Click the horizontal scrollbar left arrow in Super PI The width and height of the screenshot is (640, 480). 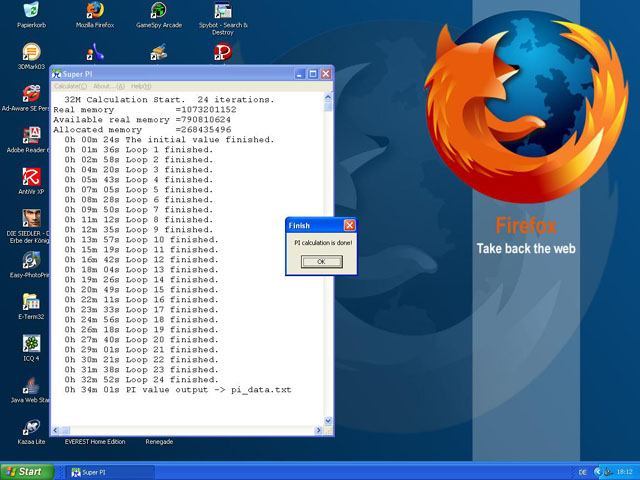(x=56, y=430)
